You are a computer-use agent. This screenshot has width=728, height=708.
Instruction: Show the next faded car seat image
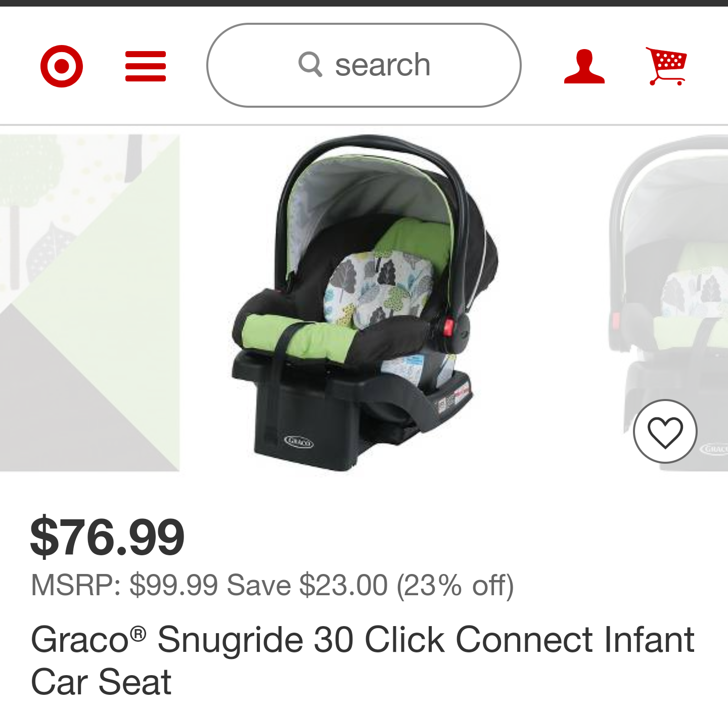(668, 302)
